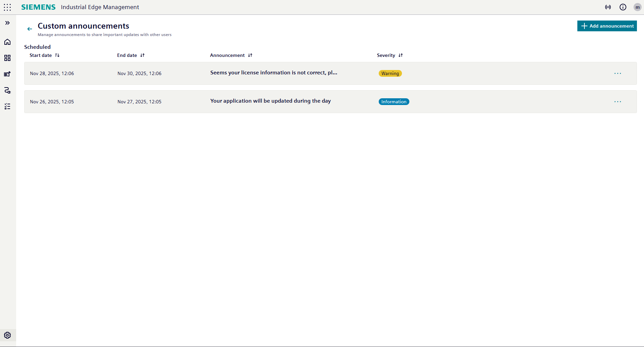Open the user profile avatar menu
This screenshot has width=644, height=347.
[637, 7]
